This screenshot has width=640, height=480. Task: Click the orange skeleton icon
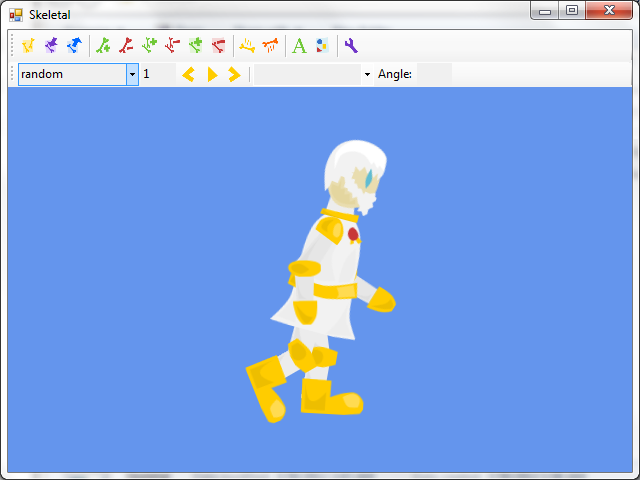(x=270, y=45)
